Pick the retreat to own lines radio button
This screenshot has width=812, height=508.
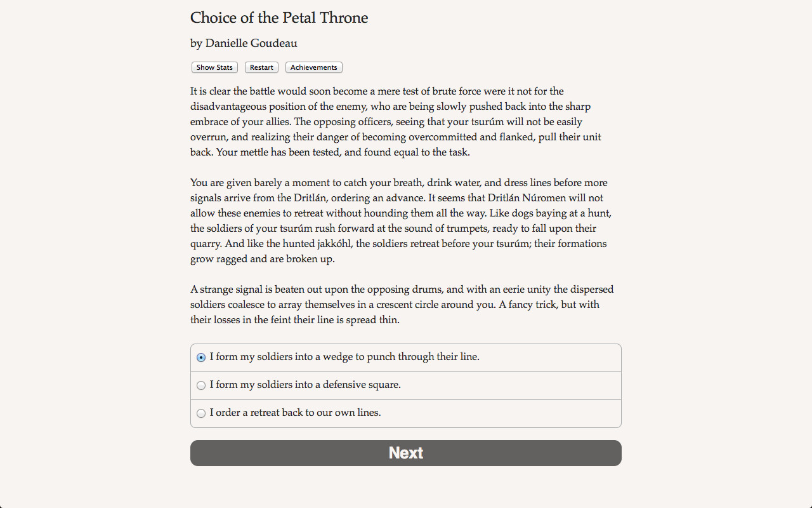201,413
